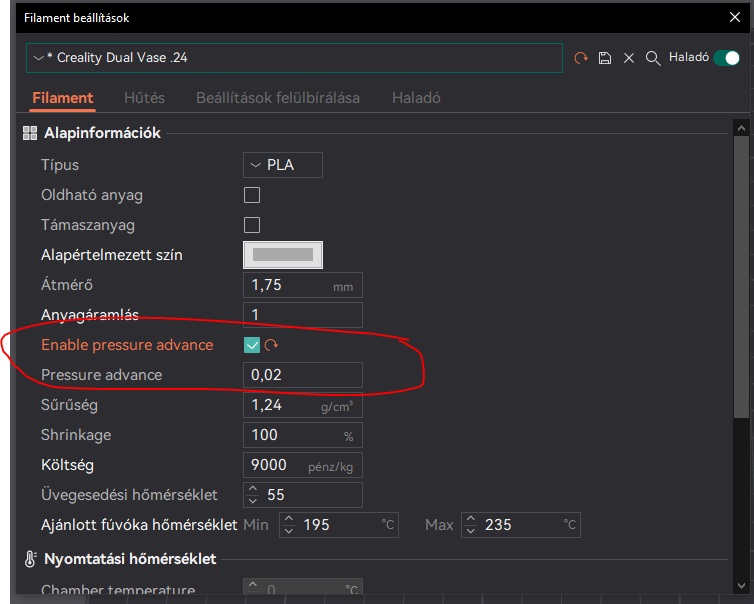Uncheck Enable pressure advance checkbox
The width and height of the screenshot is (754, 604).
(252, 345)
